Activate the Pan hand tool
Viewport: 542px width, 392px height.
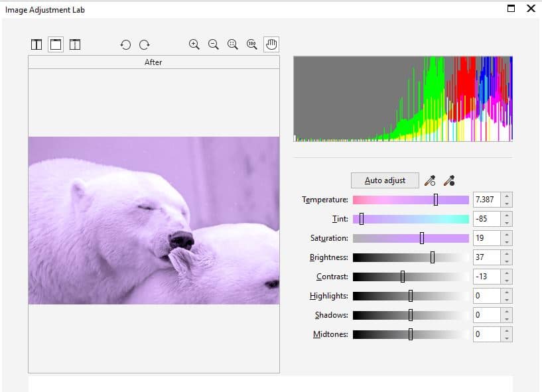(x=271, y=44)
